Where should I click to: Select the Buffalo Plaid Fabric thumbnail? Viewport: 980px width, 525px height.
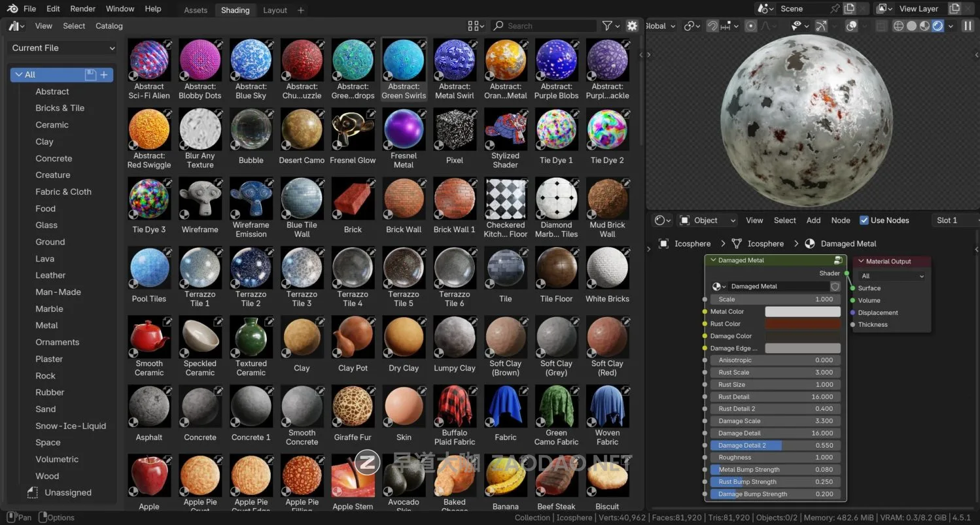455,405
